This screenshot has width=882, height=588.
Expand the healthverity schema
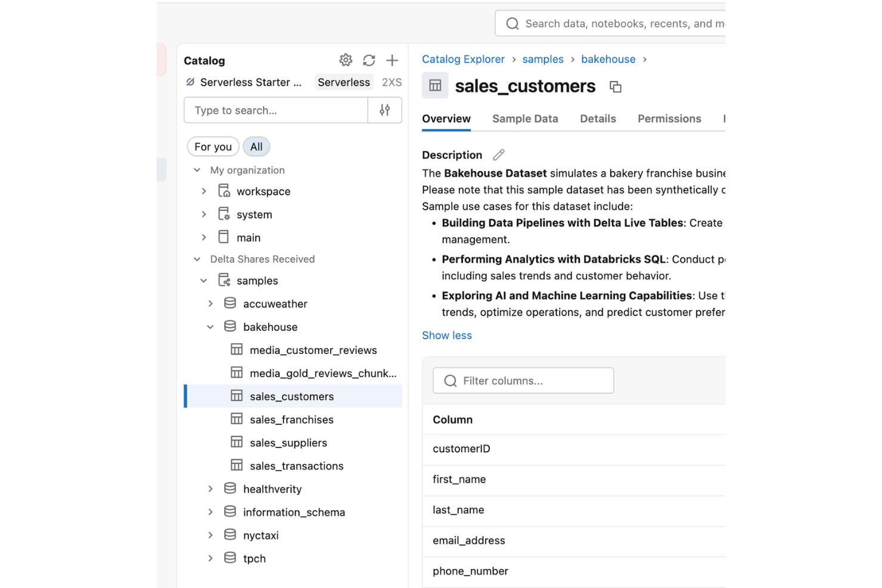click(210, 489)
